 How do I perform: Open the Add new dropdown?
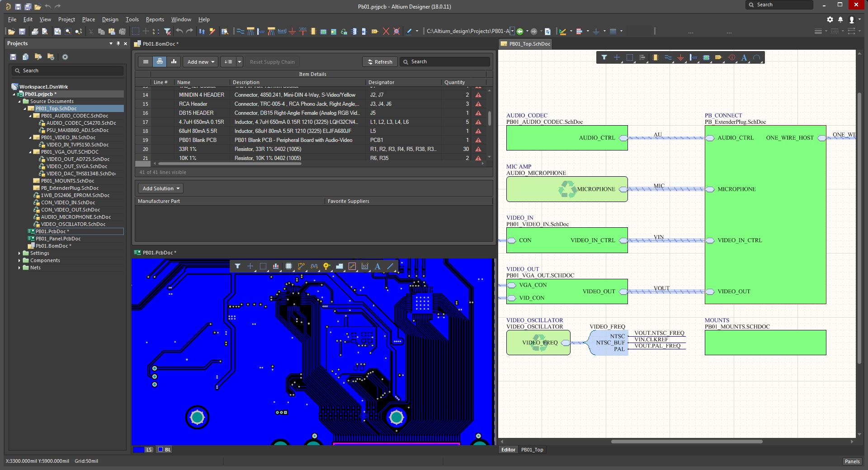click(x=200, y=62)
